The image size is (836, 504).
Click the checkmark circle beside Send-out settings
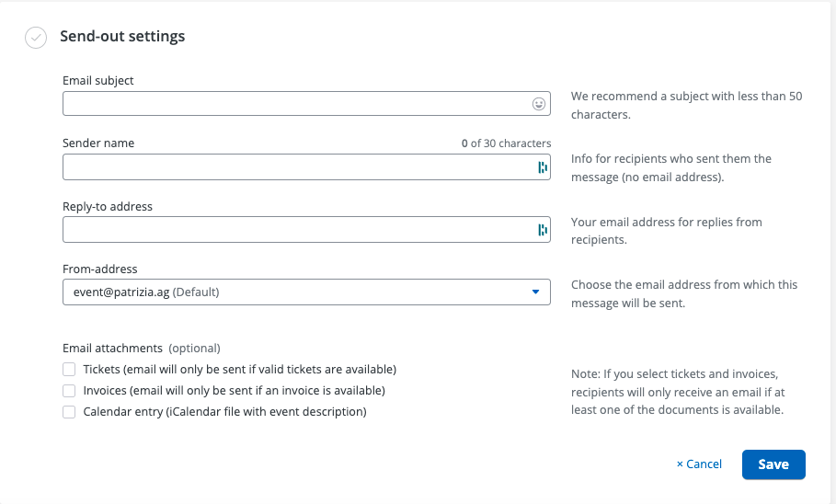click(x=36, y=38)
